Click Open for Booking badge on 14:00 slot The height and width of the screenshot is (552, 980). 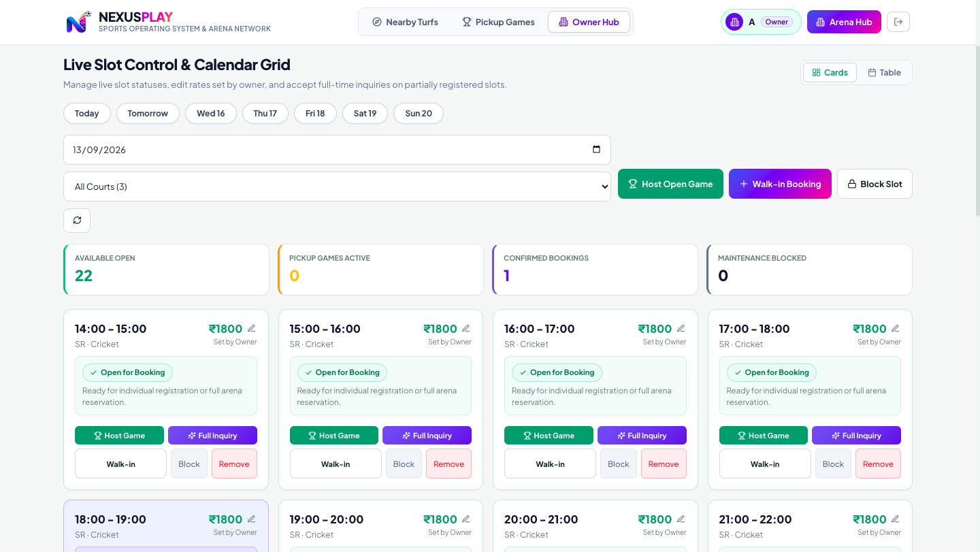(x=127, y=372)
